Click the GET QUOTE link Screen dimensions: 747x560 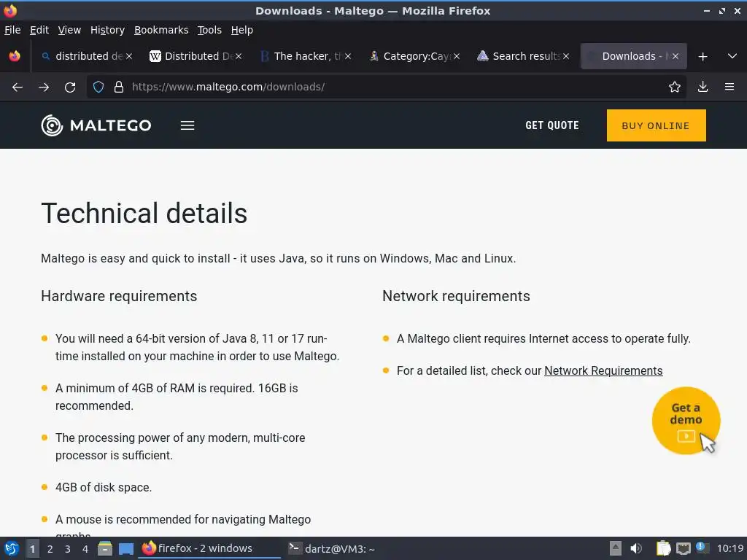click(x=552, y=125)
